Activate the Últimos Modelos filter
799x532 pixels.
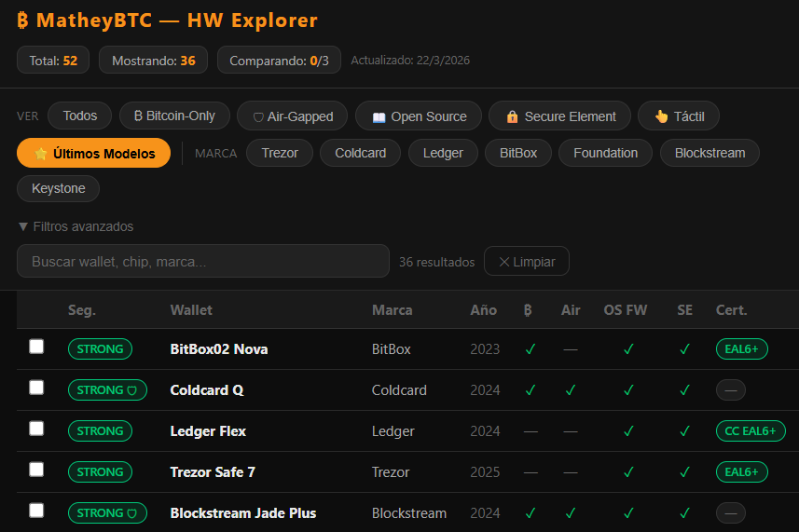point(94,153)
